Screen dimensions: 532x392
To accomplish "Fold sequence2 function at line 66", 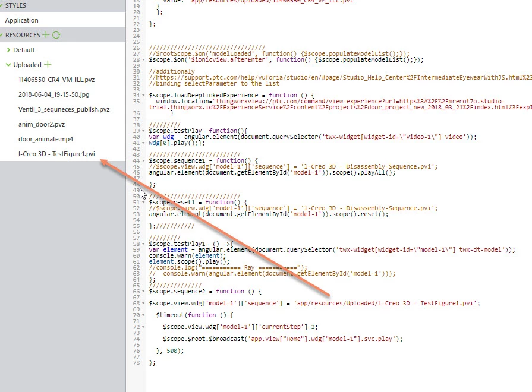I will (x=143, y=291).
